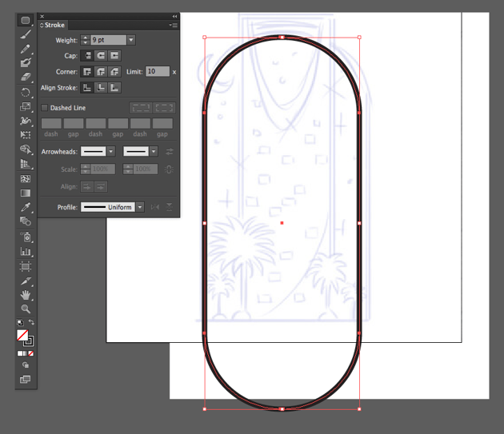Choose Round Cap for stroke
Screen dimensions: 504x434
tap(101, 56)
